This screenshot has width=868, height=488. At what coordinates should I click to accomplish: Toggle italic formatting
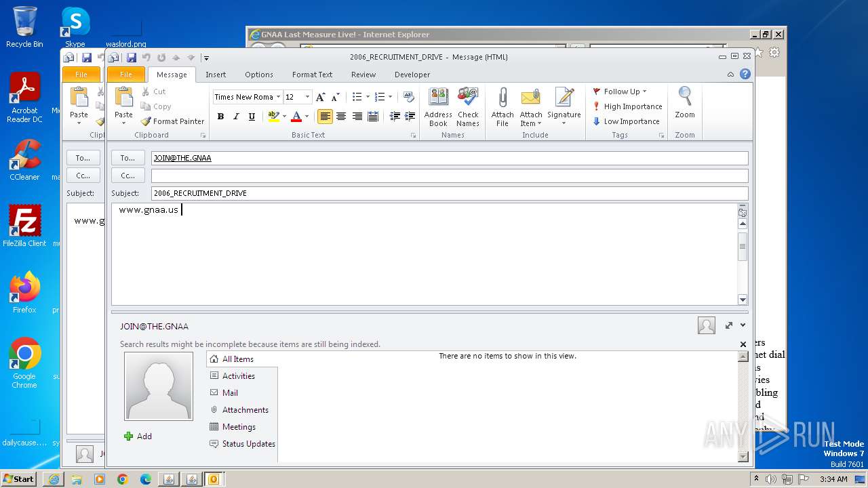pyautogui.click(x=236, y=117)
